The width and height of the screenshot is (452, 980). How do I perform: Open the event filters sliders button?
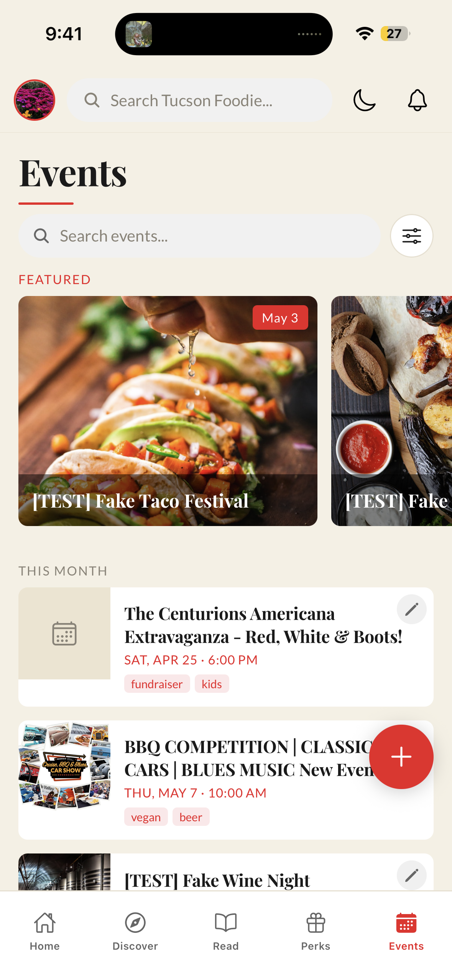point(411,236)
